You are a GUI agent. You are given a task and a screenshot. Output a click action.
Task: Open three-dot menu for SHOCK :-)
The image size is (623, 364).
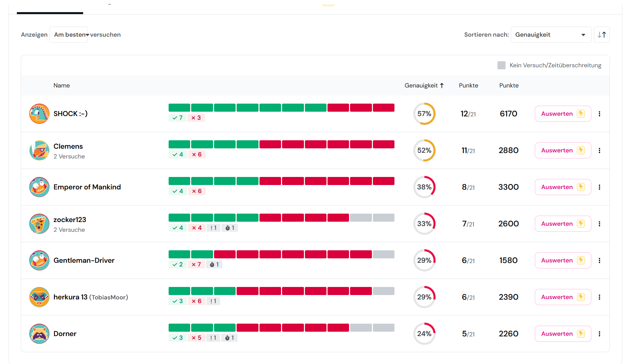tap(599, 114)
